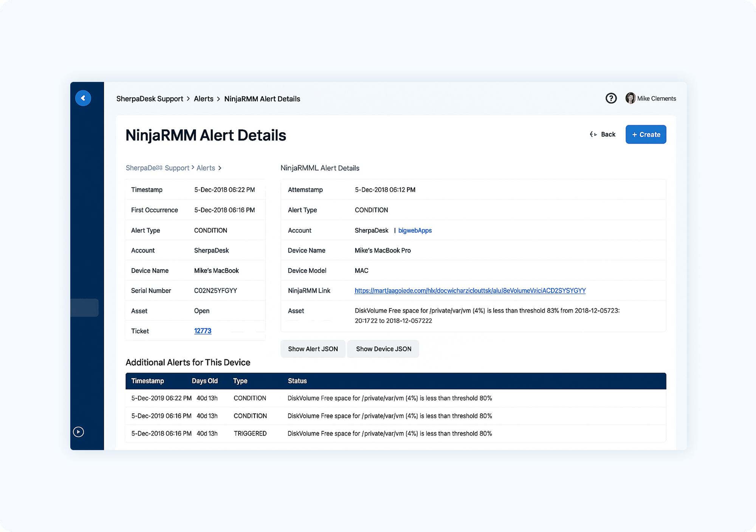
Task: Click Alerts in the inner card breadcrumb
Action: 206,168
